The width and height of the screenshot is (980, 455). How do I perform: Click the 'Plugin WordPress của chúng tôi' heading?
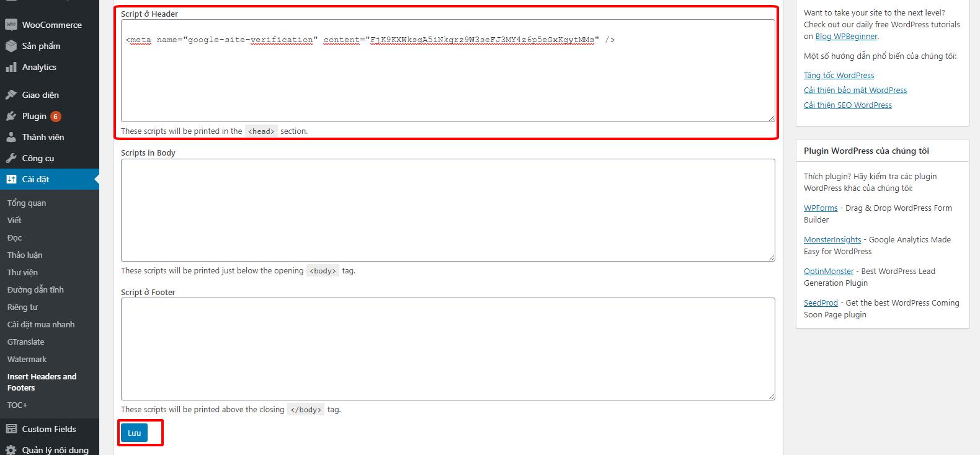pyautogui.click(x=866, y=151)
